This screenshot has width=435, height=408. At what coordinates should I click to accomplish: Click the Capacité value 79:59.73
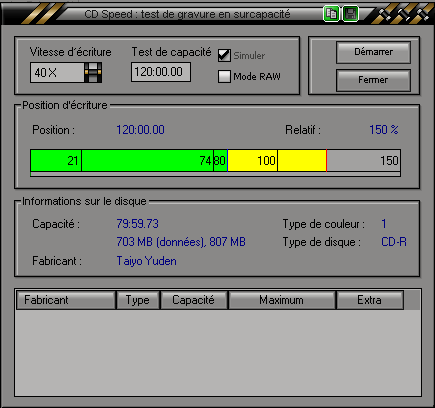pos(137,224)
